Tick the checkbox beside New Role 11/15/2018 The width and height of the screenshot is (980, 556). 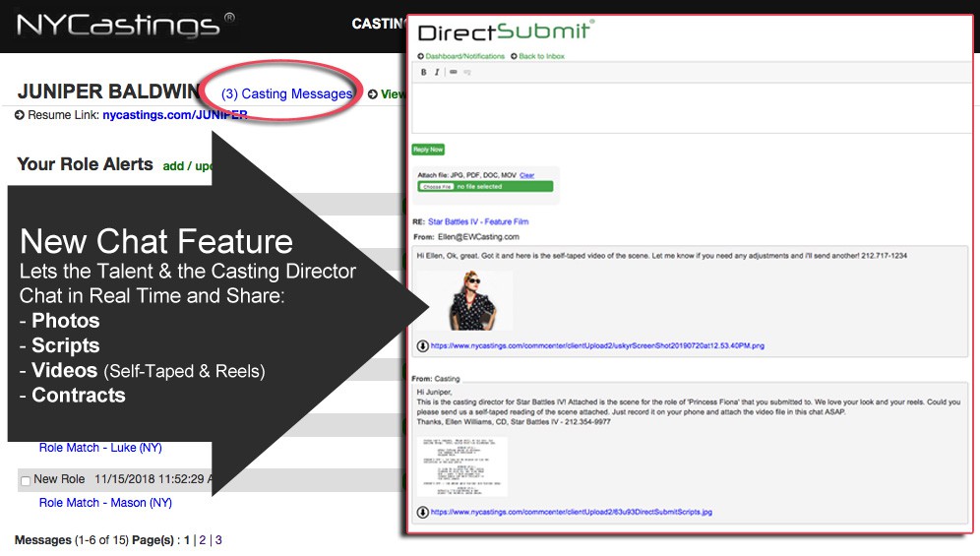click(x=25, y=480)
